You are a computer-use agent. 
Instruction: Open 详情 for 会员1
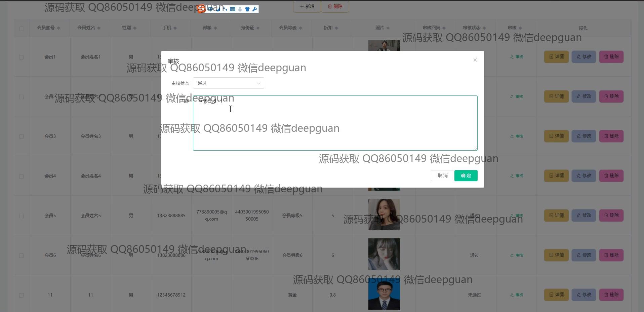pos(556,57)
